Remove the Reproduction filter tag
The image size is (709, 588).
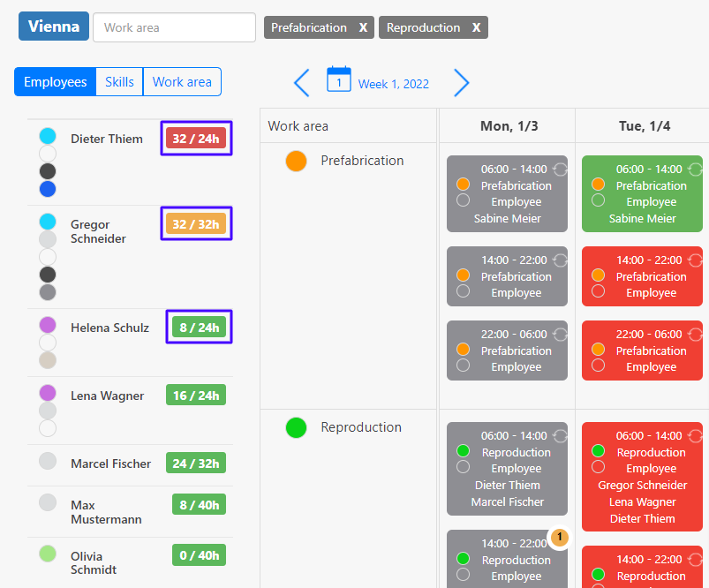[476, 27]
